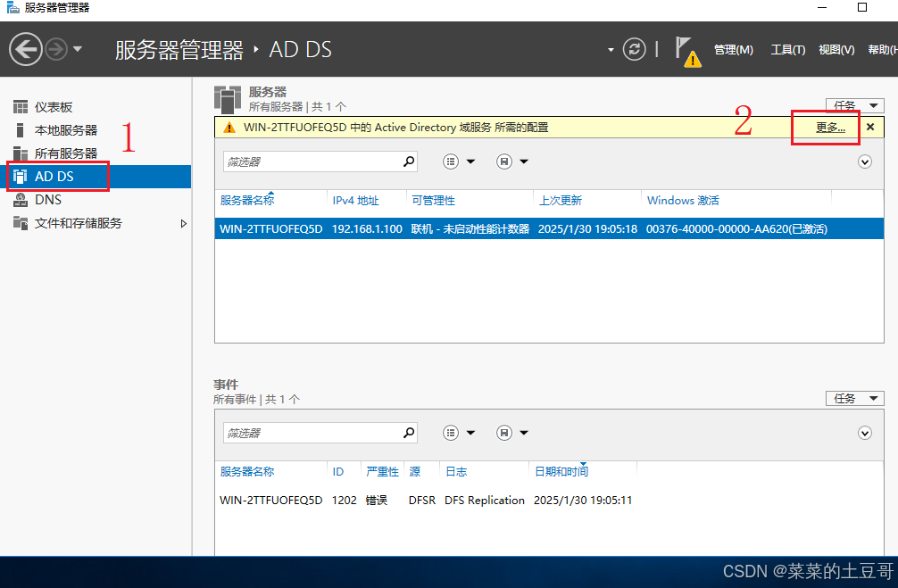This screenshot has height=588, width=898.
Task: Open the 任务 dropdown in 服务器 section
Action: (x=854, y=105)
